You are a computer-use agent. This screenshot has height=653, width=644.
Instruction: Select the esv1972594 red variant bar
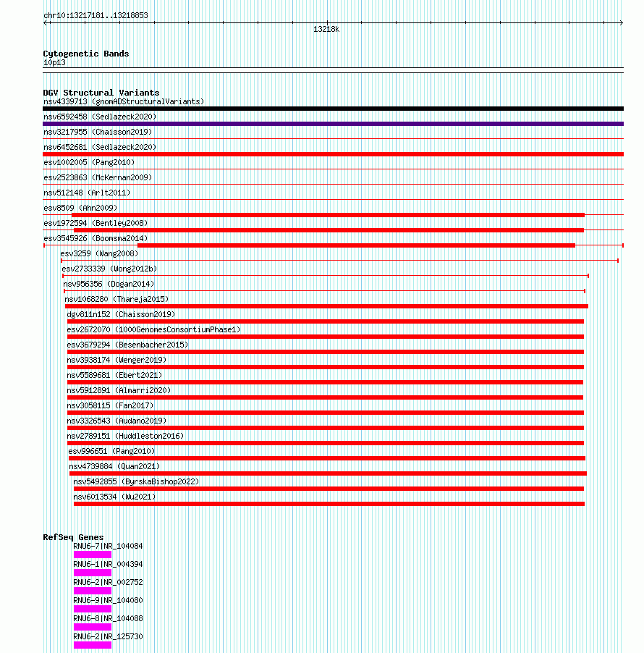point(329,230)
